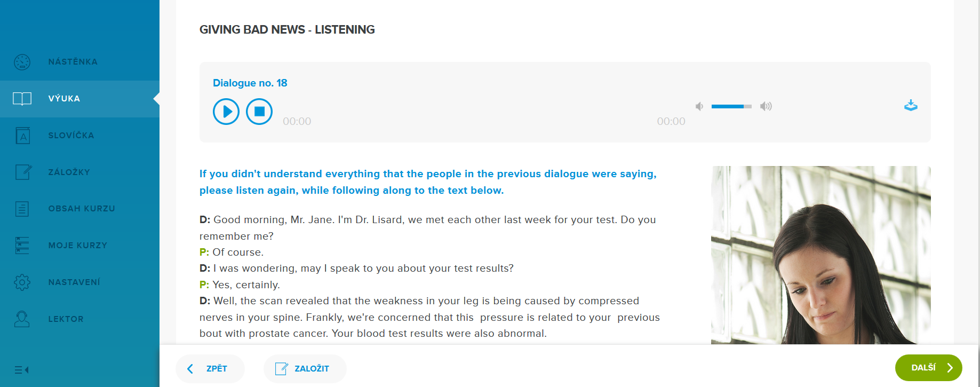Open Nastavení settings
Screen dimensions: 980x387
(x=74, y=282)
